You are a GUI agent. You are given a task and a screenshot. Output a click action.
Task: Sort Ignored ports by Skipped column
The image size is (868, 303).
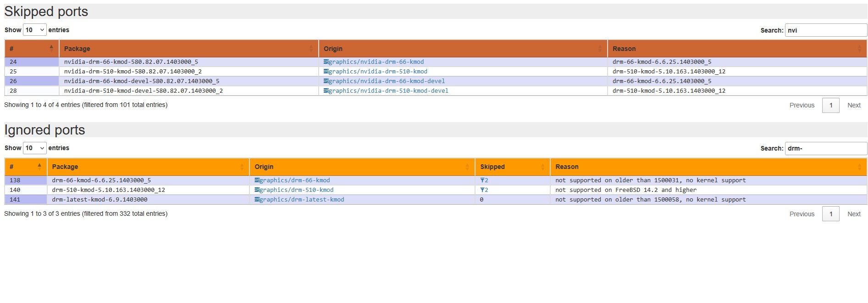pos(512,167)
